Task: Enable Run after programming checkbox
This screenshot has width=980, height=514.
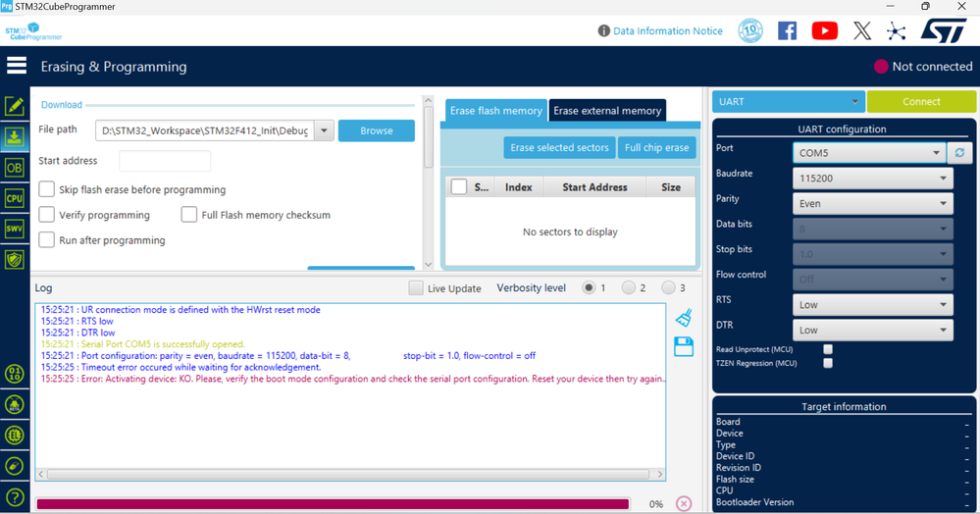Action: click(x=46, y=239)
